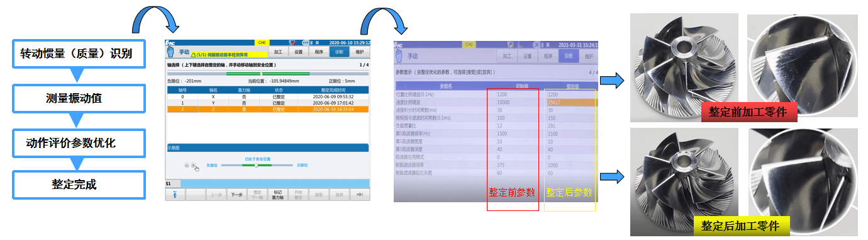This screenshot has width=868, height=240.
Task: Select the 程序 tab in the parameter screen
Action: point(548,56)
